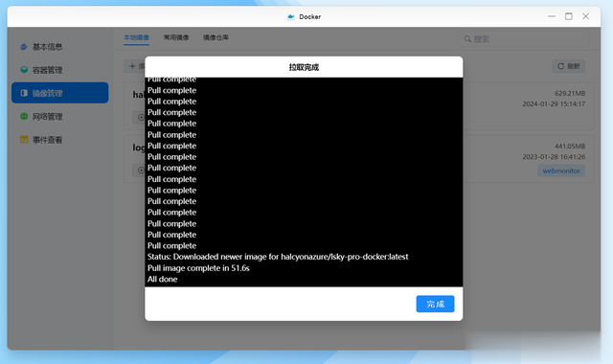The image size is (613, 364).
Task: Click the 'All done' log line
Action: [162, 279]
